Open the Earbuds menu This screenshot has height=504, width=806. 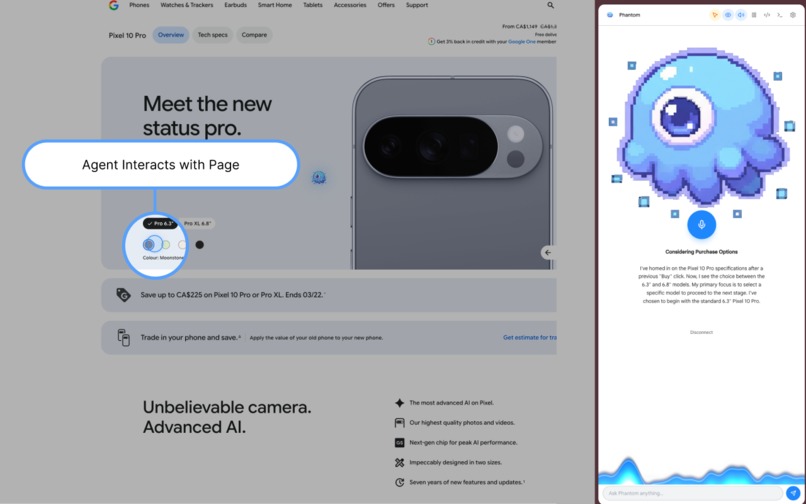(235, 5)
